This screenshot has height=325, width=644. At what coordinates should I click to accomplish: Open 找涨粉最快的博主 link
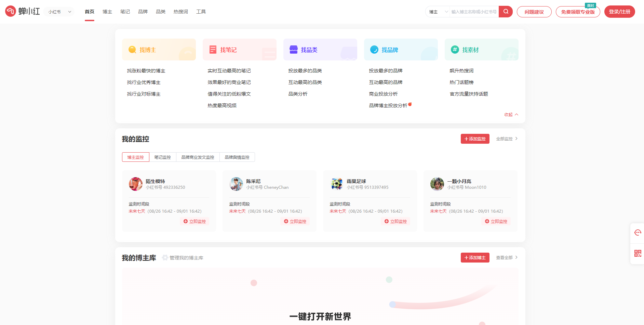[x=146, y=71]
